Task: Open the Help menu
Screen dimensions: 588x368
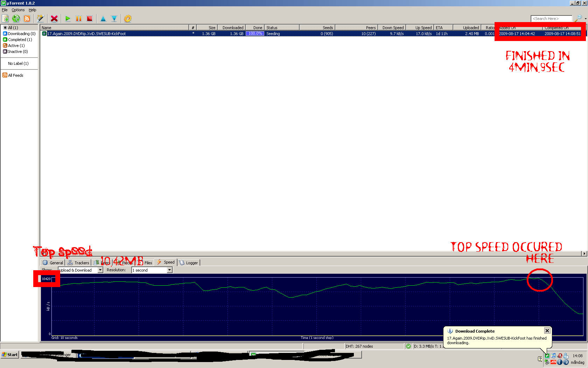Action: 33,10
